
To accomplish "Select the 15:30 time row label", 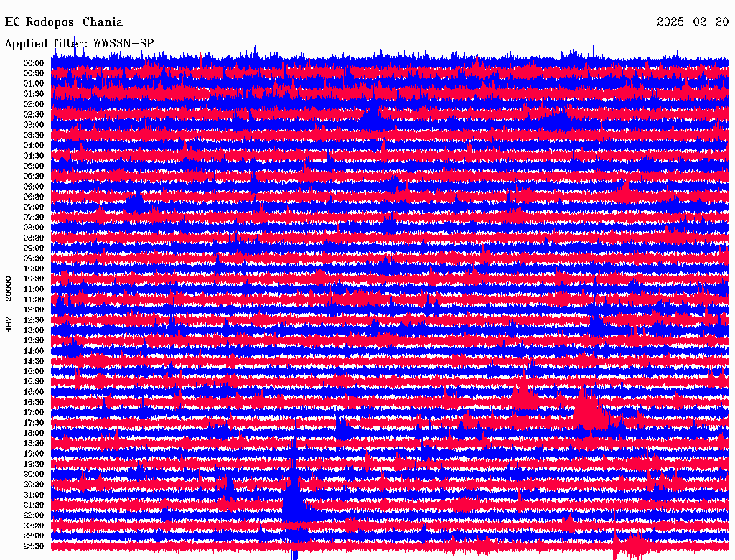I will click(x=34, y=382).
